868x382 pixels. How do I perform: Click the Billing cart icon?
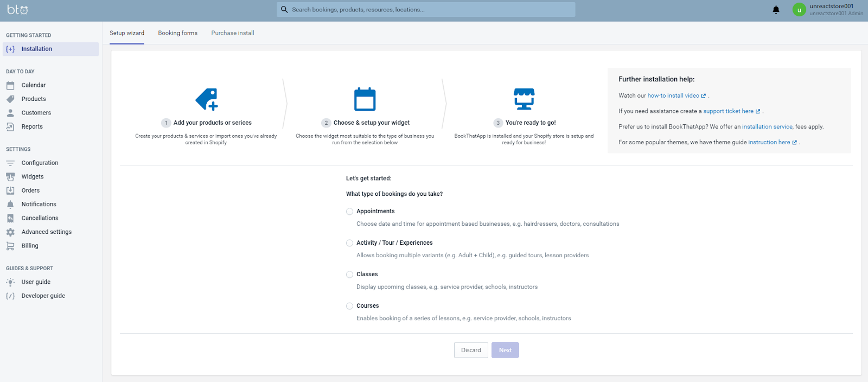pyautogui.click(x=10, y=246)
